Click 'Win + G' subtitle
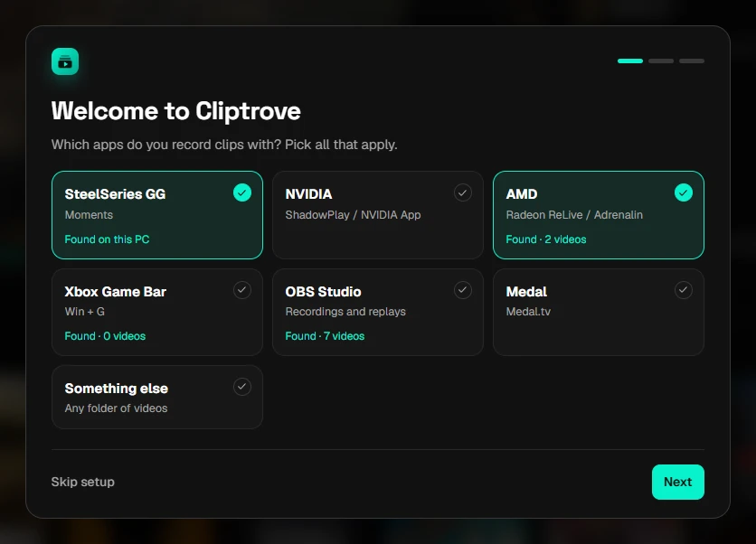756x544 pixels. pos(85,312)
